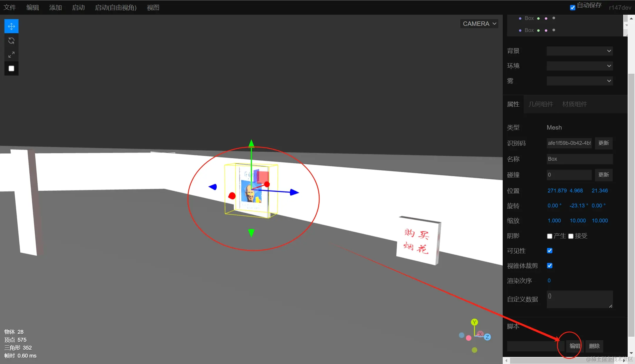Click the green up-arrow gizmo handle
635x364 pixels.
pos(251,143)
